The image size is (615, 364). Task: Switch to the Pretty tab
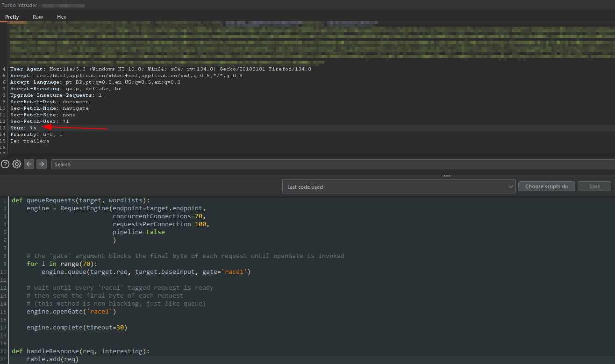12,17
